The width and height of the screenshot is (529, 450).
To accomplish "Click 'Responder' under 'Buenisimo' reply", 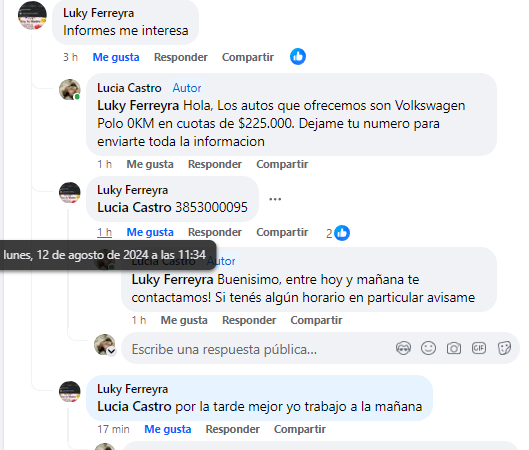I will click(249, 320).
